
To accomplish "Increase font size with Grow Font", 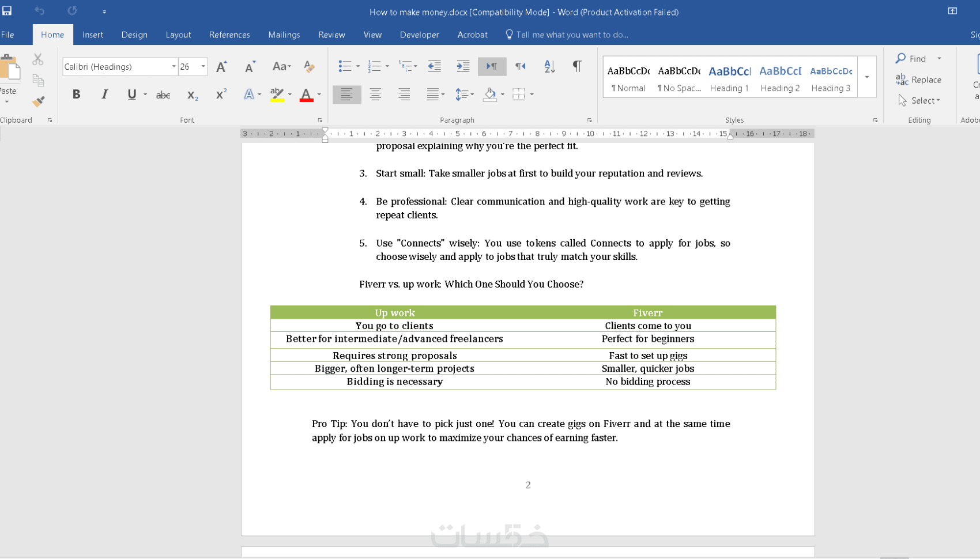I will (221, 67).
